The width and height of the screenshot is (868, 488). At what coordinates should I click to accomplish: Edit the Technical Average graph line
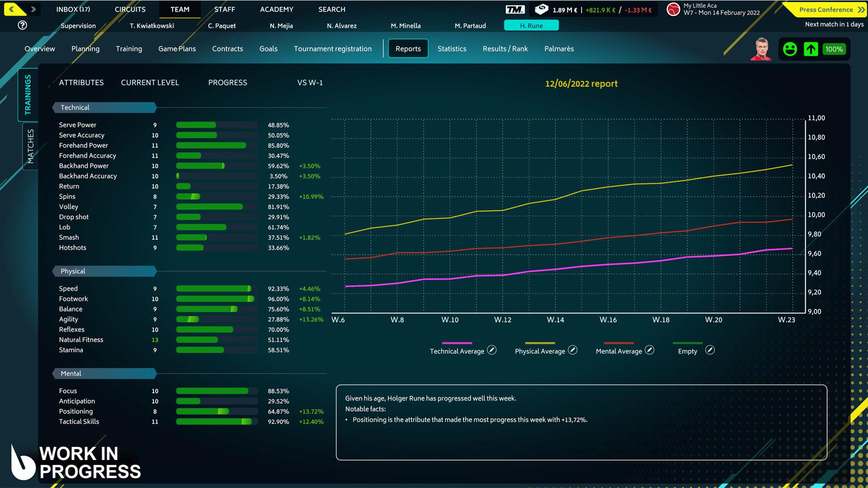click(492, 350)
